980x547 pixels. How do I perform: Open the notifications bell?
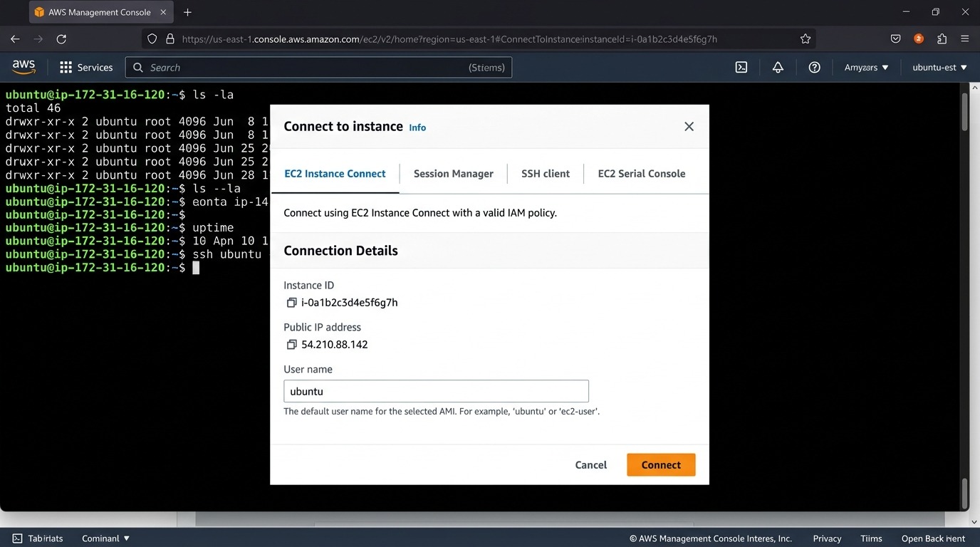click(x=778, y=67)
